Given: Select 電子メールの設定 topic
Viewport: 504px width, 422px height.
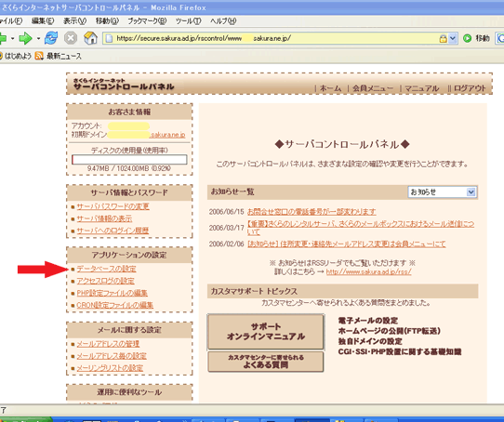Looking at the screenshot, I should 367,321.
